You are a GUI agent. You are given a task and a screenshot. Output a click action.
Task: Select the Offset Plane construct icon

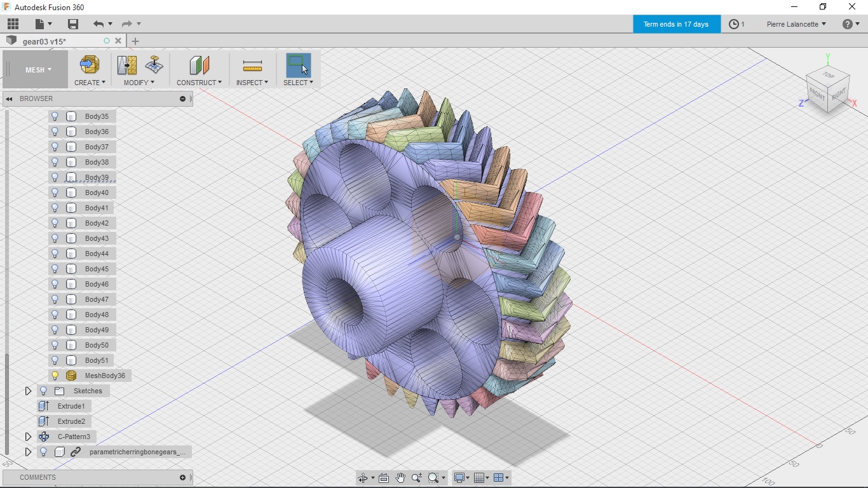[199, 65]
